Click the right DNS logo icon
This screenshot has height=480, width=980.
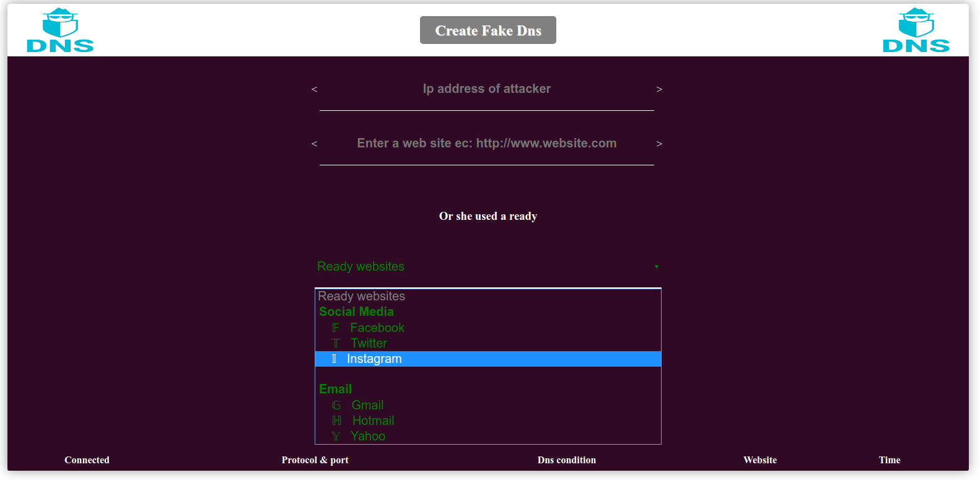(916, 30)
